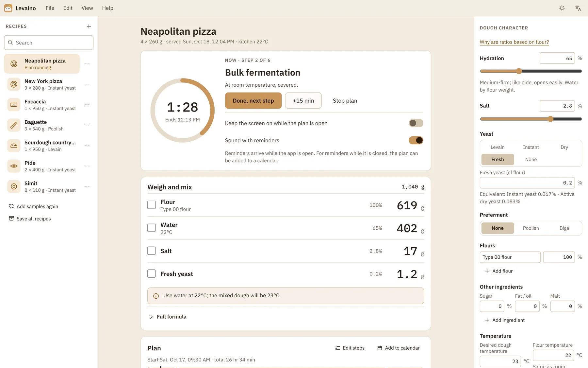Check off the Flour ingredient
The height and width of the screenshot is (368, 588).
(152, 205)
